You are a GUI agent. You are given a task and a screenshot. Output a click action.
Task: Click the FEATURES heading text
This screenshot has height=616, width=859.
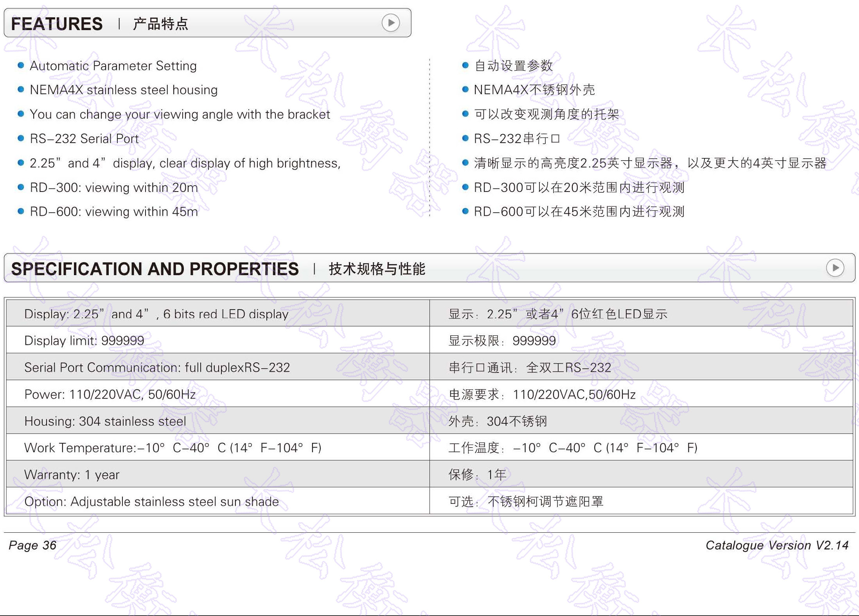(x=57, y=24)
